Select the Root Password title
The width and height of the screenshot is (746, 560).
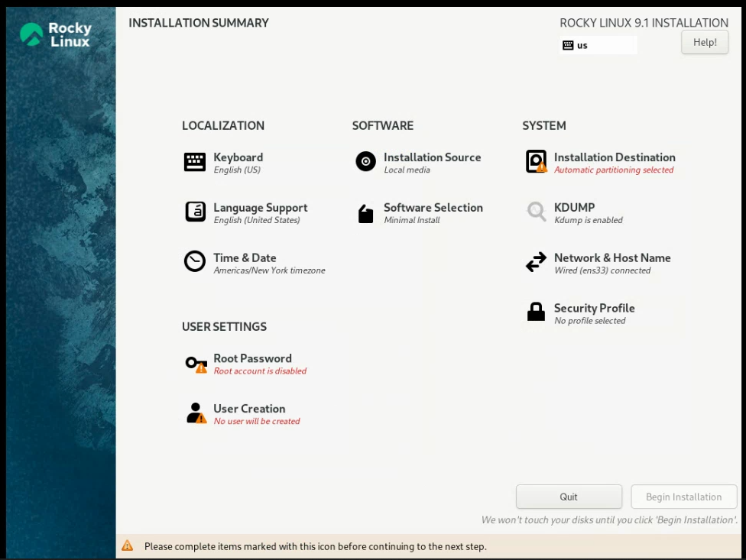[253, 358]
